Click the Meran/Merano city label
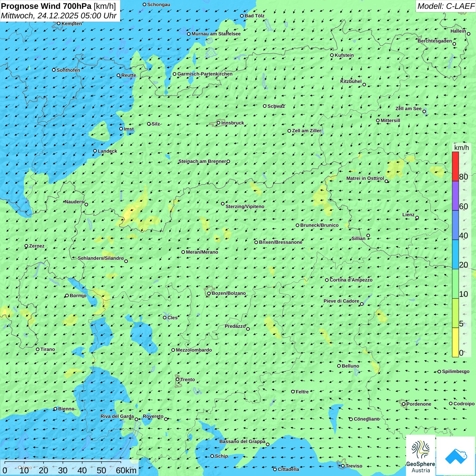 tap(202, 252)
